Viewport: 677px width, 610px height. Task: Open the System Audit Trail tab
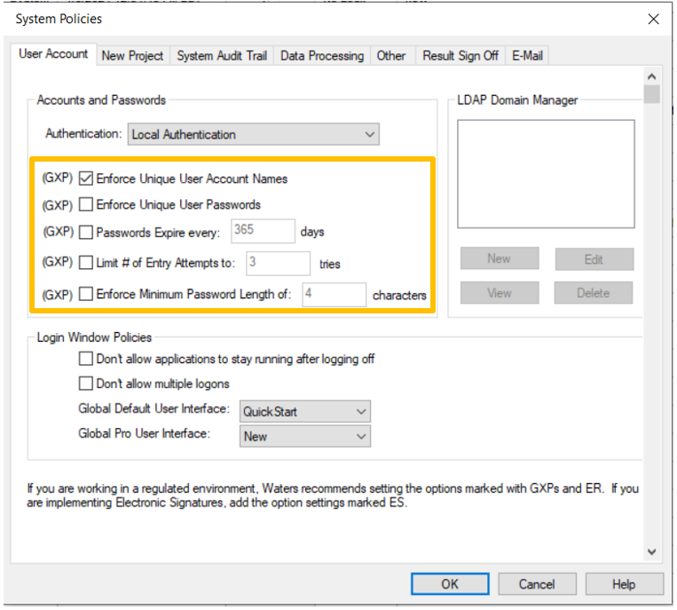coord(221,56)
